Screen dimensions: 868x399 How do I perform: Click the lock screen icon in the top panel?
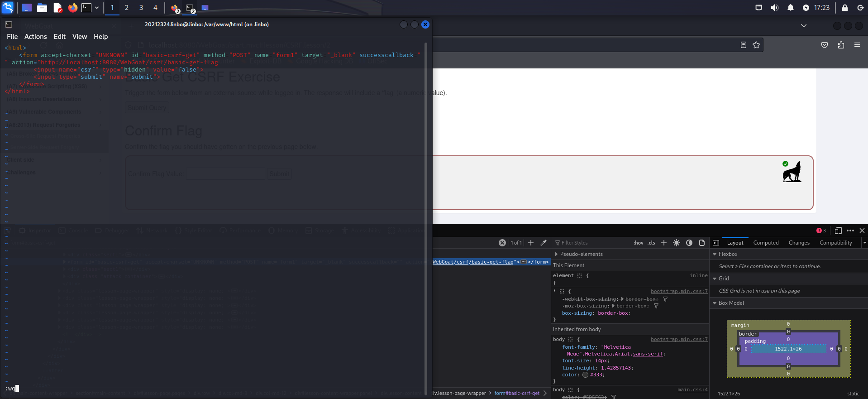845,8
